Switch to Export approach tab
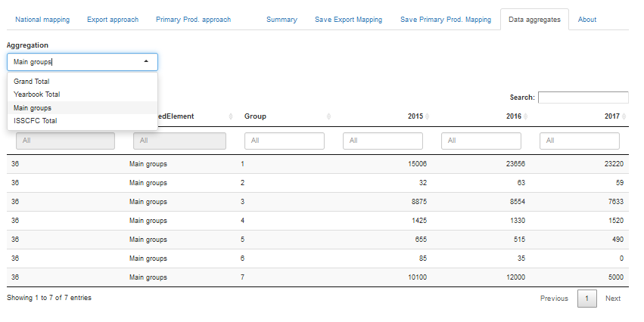 pos(113,20)
